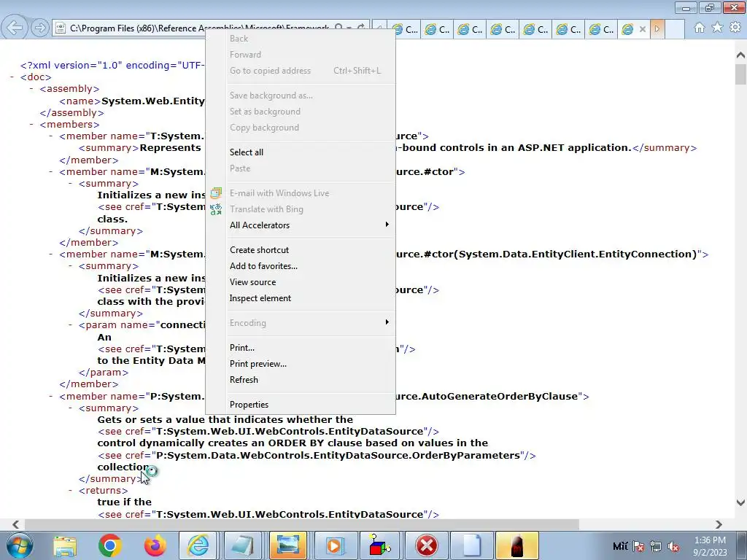Click the horizontal scrollbar left arrow
The image size is (747, 560).
point(16,524)
